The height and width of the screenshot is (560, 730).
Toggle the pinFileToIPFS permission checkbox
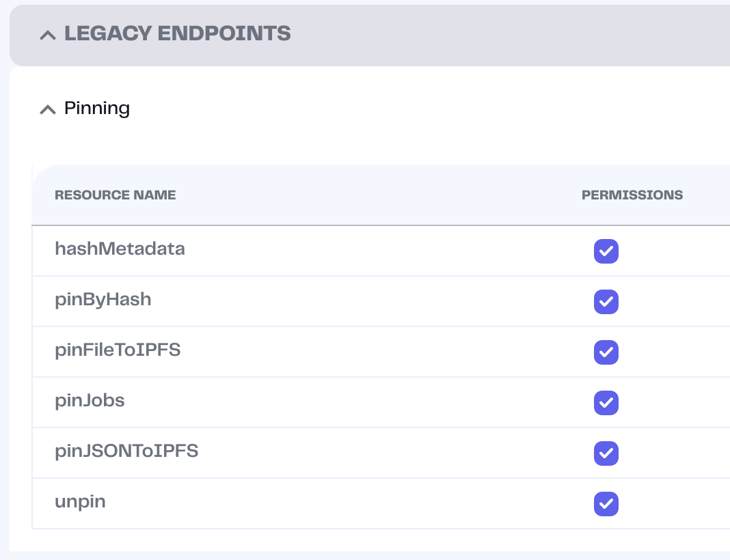coord(606,352)
